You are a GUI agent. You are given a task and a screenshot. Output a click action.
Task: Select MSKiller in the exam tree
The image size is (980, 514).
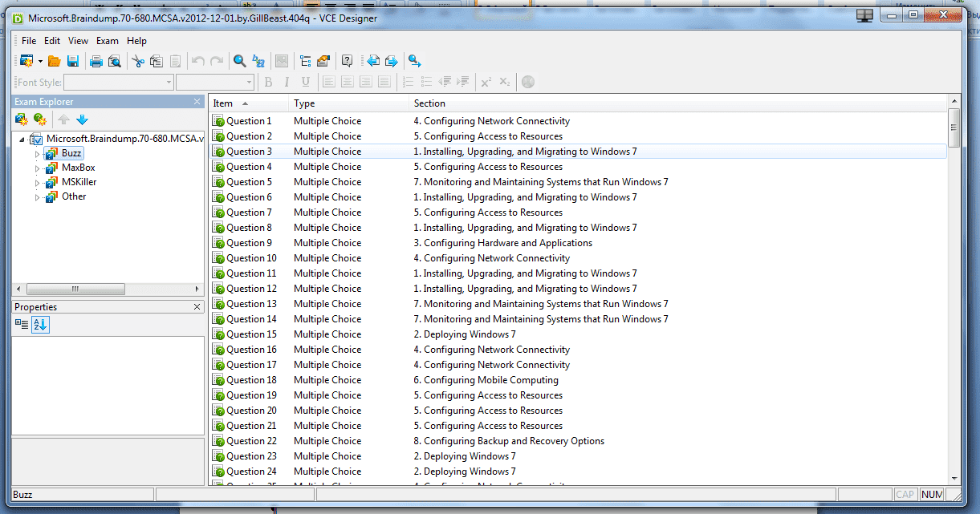79,182
